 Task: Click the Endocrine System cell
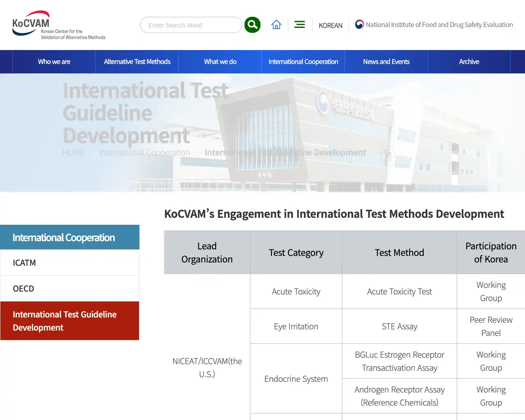coord(296,379)
